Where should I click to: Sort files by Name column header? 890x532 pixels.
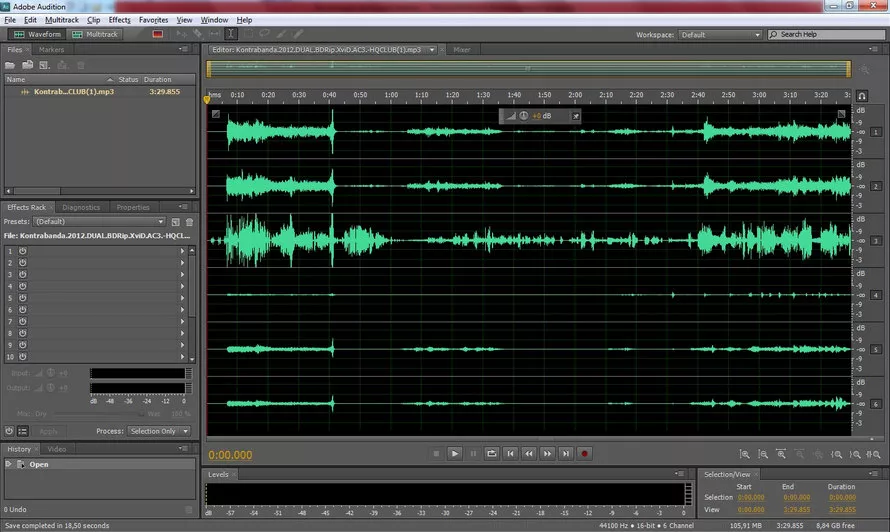pos(60,79)
